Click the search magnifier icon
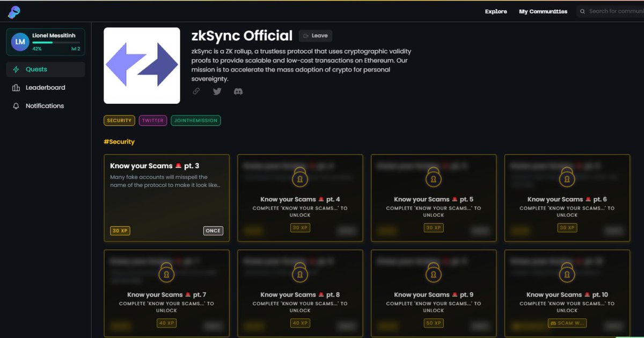Viewport: 644px width, 338px height. (583, 11)
